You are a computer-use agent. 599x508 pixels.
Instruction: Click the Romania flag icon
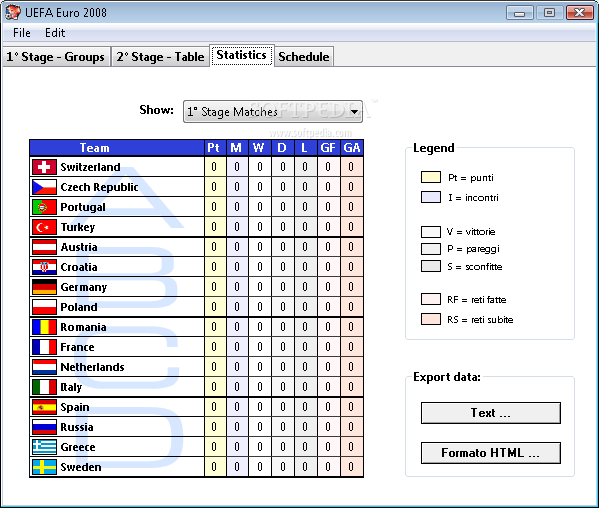tap(44, 327)
